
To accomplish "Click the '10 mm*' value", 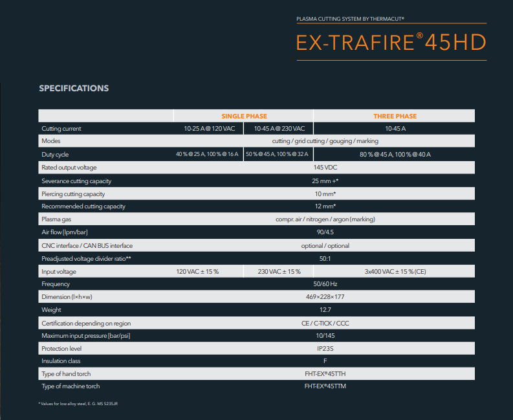I will (x=325, y=194).
